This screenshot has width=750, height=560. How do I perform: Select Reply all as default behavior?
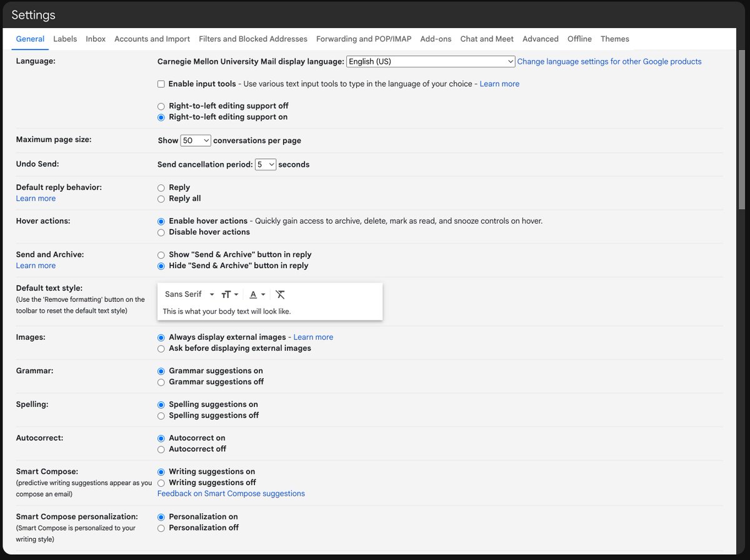click(161, 199)
